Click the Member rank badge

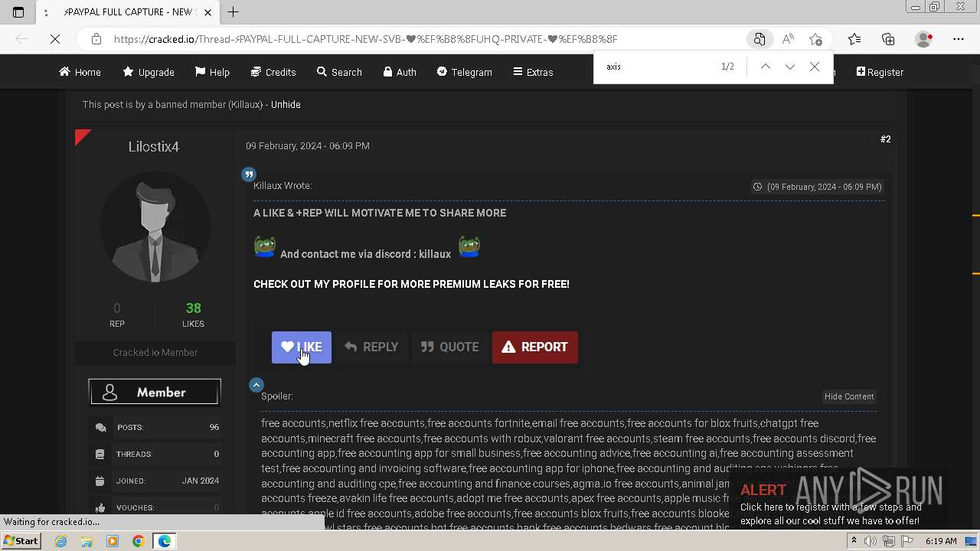(155, 392)
